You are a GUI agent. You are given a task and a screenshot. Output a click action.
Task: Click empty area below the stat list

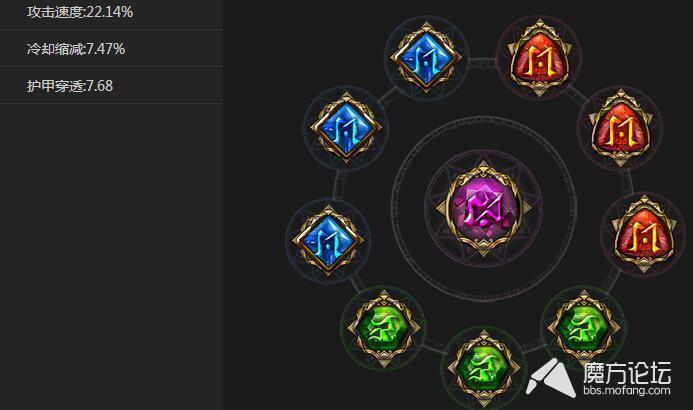point(111,256)
